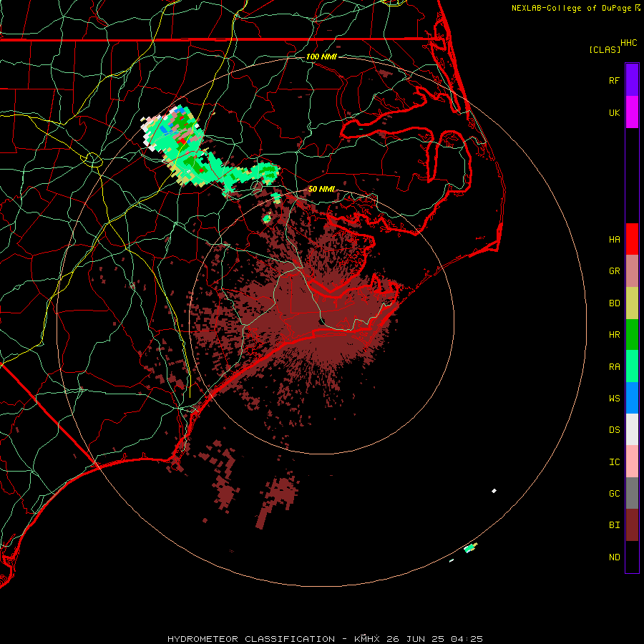Screen dimensions: 644x644
Task: Click the RA legend label
Action: coord(614,367)
